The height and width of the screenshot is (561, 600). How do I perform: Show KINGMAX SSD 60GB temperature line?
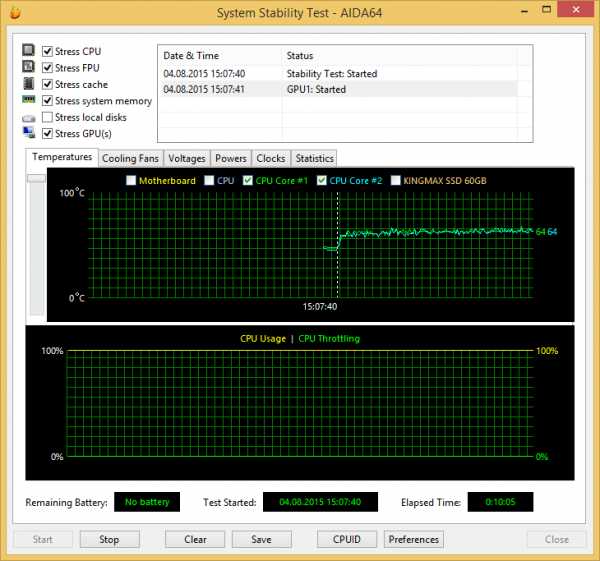(395, 180)
